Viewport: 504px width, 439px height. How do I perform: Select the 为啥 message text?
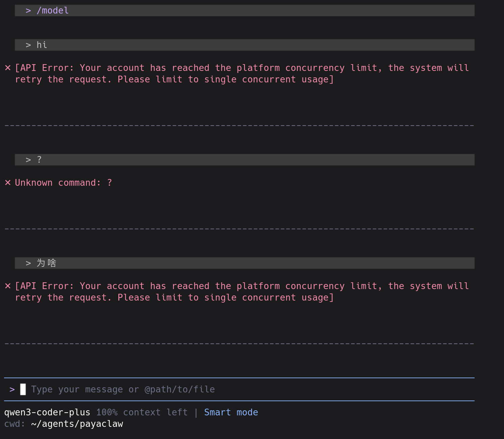click(x=46, y=263)
